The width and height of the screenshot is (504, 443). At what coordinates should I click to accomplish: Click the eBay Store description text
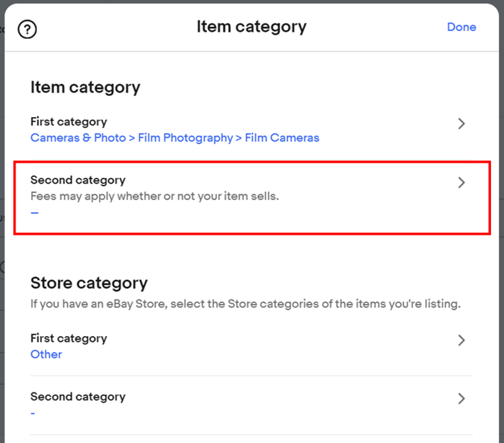pyautogui.click(x=246, y=304)
